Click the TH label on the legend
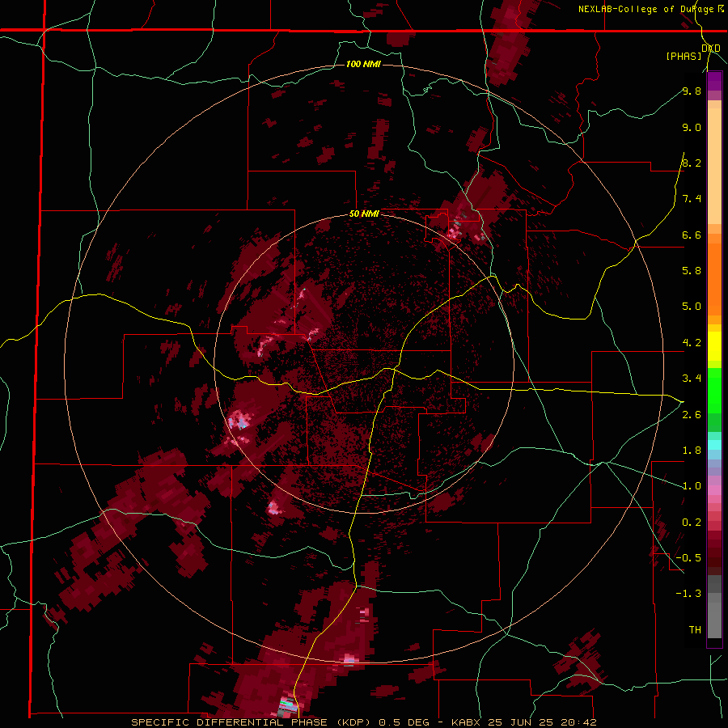 (x=695, y=629)
